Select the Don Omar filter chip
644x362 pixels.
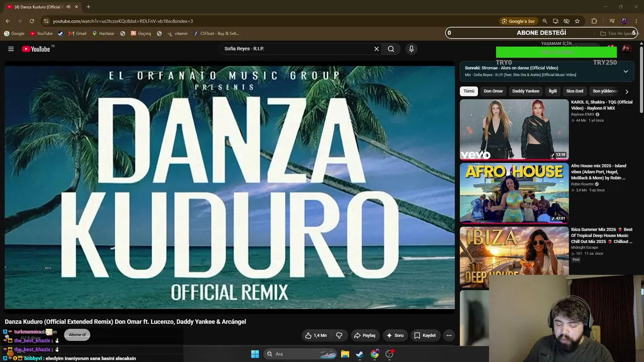pos(493,91)
